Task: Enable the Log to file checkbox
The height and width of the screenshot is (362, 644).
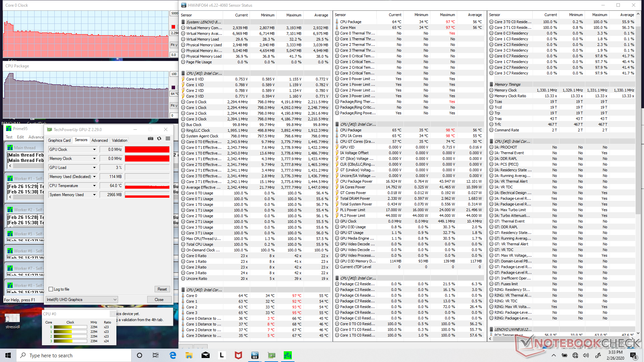Action: point(51,289)
